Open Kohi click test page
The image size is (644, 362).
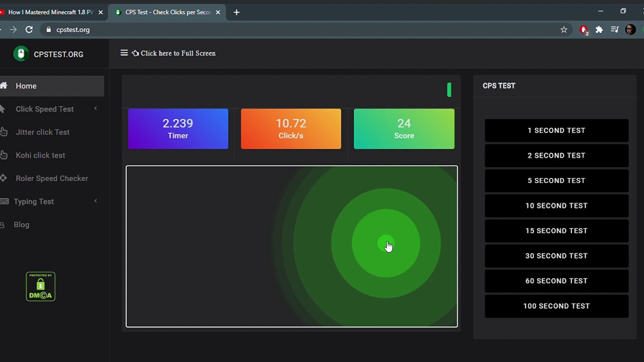(x=40, y=155)
